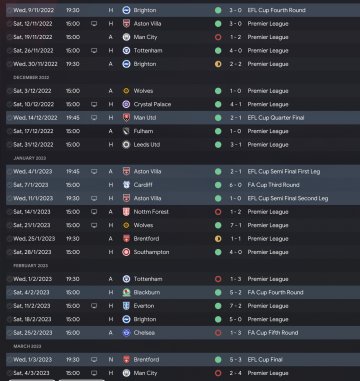Click the red loss indicator for Chelsea match
360x381 pixels.
[x=218, y=333]
